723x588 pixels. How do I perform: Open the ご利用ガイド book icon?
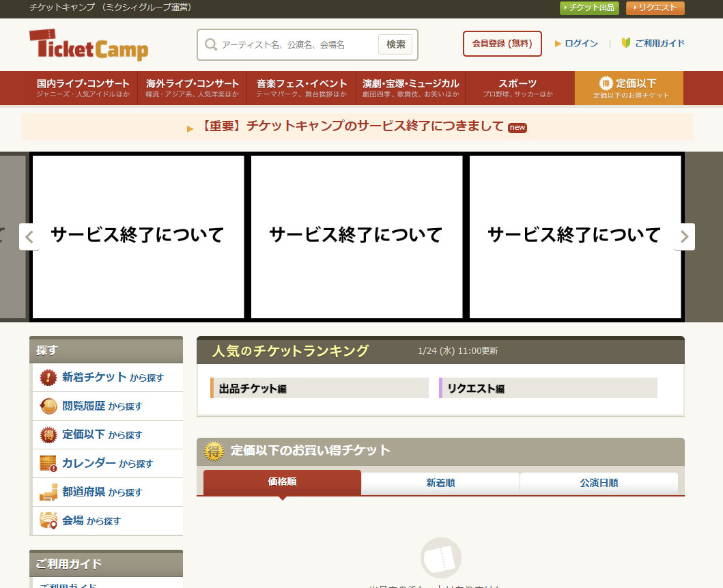point(625,42)
